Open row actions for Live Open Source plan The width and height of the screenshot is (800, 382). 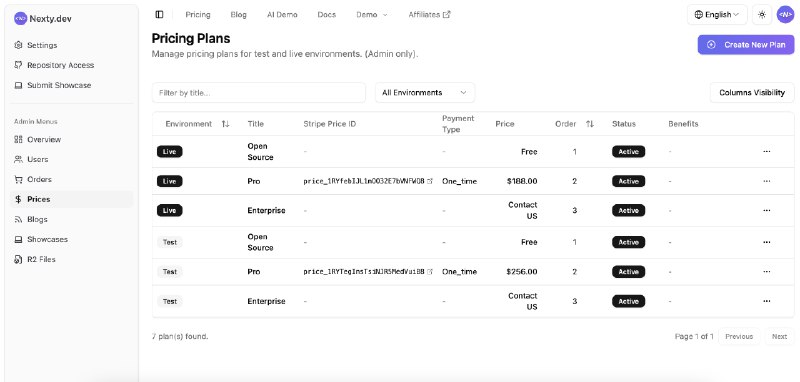766,151
